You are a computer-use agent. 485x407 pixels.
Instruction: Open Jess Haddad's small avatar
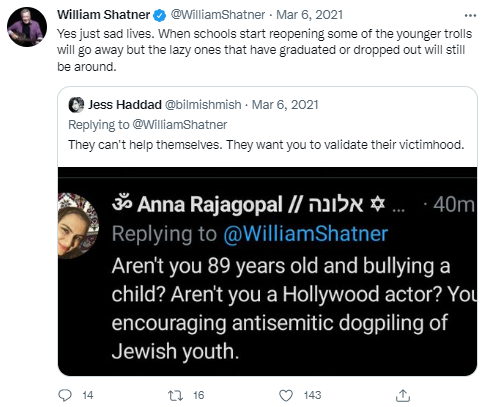tap(76, 105)
